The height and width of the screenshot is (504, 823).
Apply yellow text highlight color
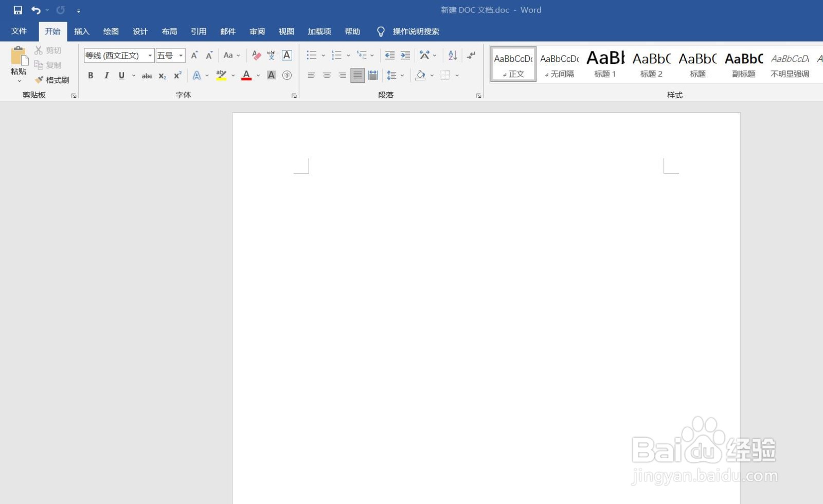click(221, 76)
